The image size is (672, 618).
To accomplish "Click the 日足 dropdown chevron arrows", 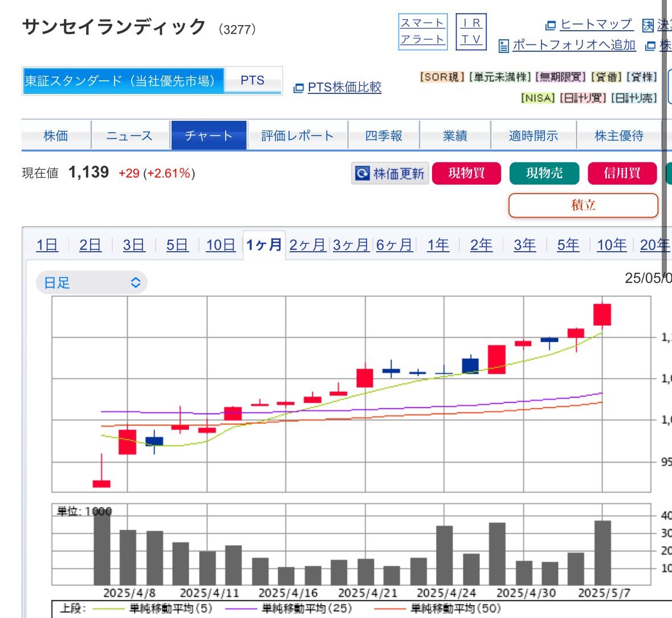I will [136, 283].
